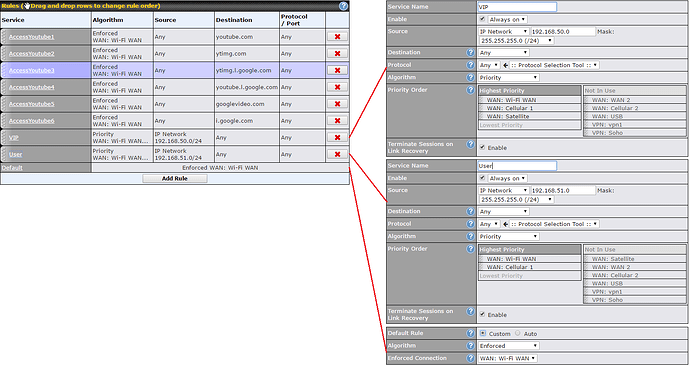Select VPN: Soho in VIP Not In Use
This screenshot has width=690, height=366.
click(x=635, y=133)
